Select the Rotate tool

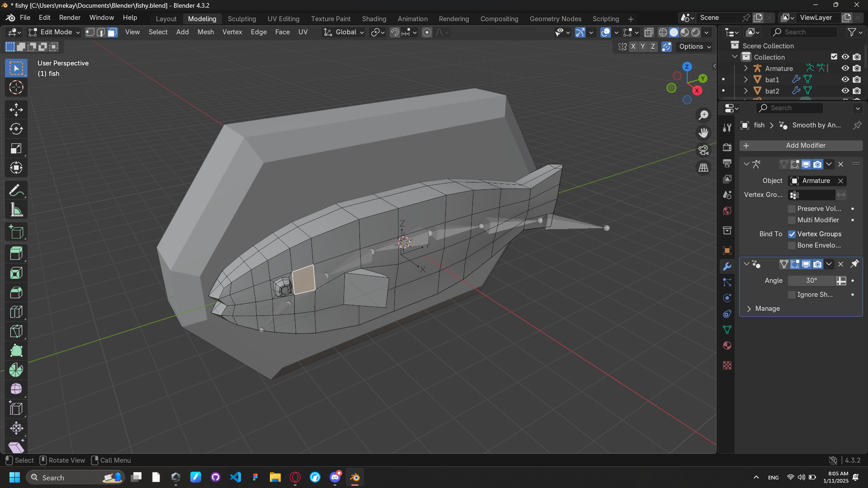(16, 129)
